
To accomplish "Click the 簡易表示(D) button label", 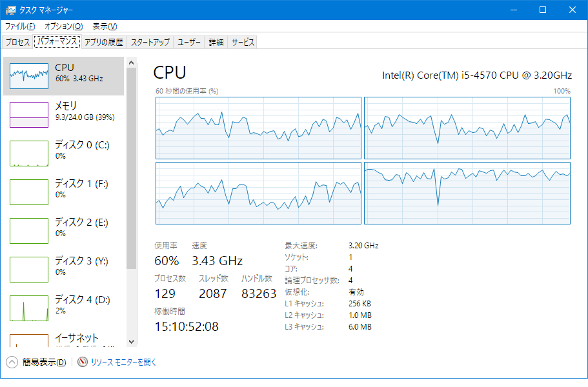I will pos(45,362).
